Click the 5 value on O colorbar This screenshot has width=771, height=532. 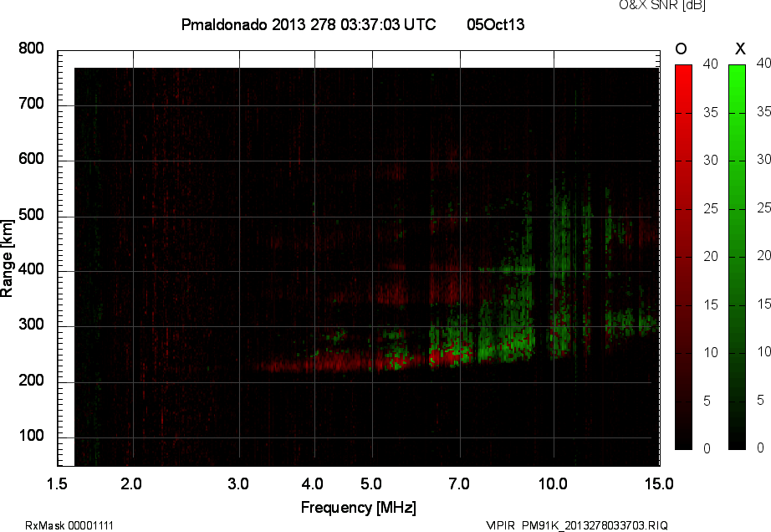[707, 401]
